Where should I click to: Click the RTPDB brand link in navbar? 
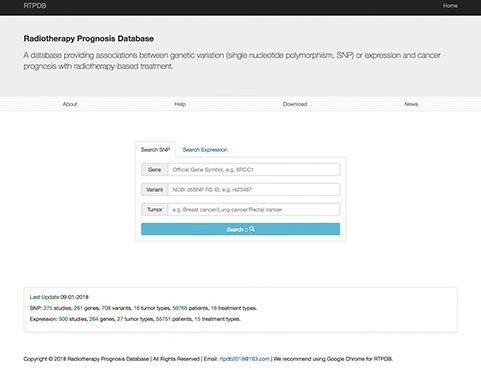tap(35, 6)
